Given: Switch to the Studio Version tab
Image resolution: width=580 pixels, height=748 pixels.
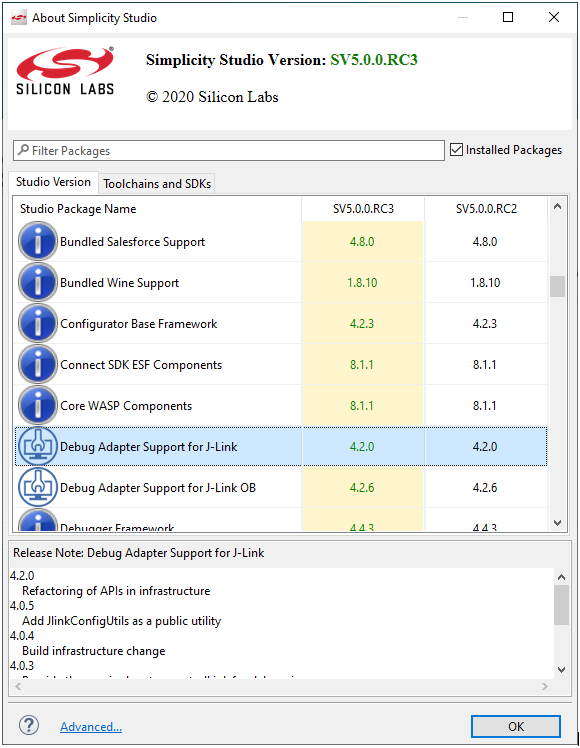Looking at the screenshot, I should 53,182.
